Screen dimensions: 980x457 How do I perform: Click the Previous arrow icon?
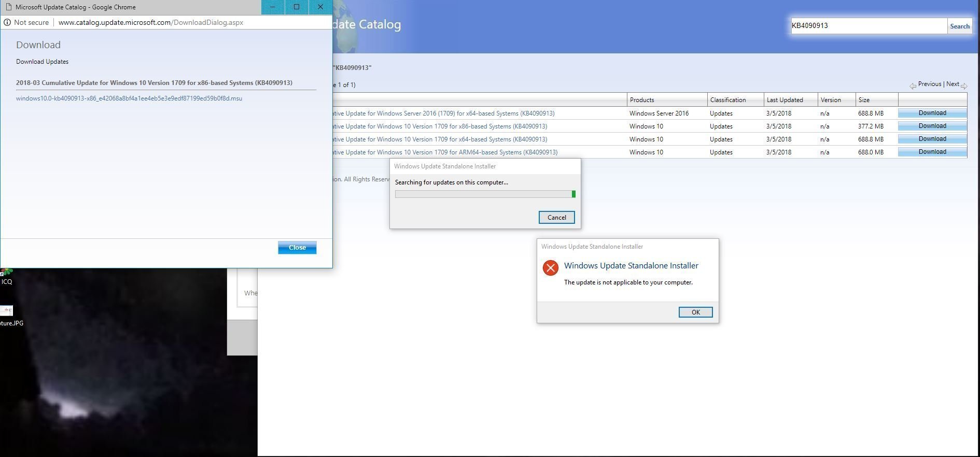pyautogui.click(x=913, y=85)
